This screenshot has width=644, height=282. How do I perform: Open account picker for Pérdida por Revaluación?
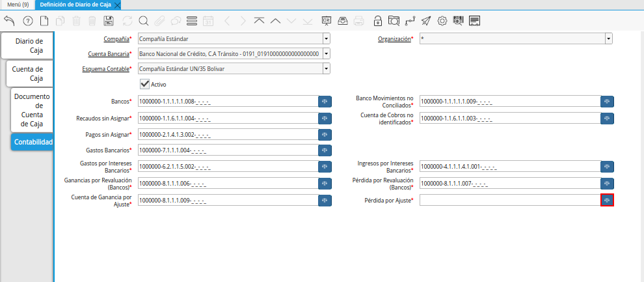(x=607, y=184)
